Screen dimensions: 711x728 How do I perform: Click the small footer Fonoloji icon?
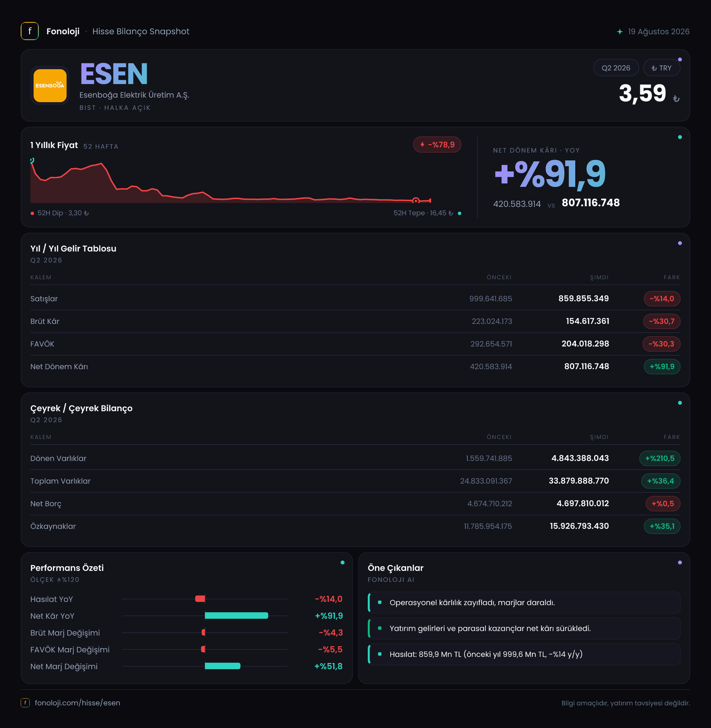25,702
